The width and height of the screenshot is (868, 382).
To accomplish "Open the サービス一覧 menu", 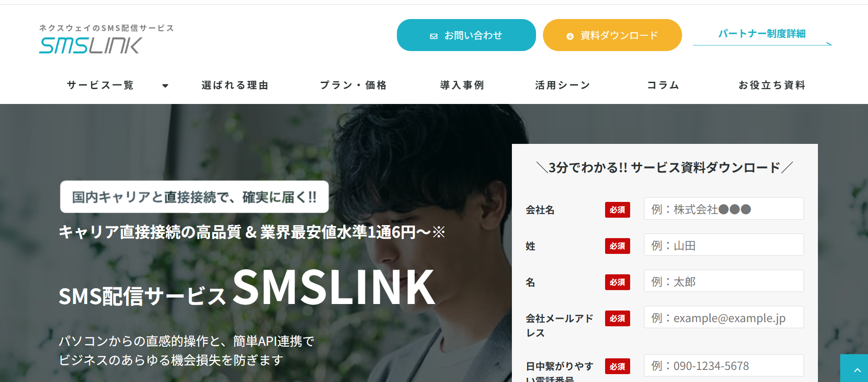I will click(100, 85).
